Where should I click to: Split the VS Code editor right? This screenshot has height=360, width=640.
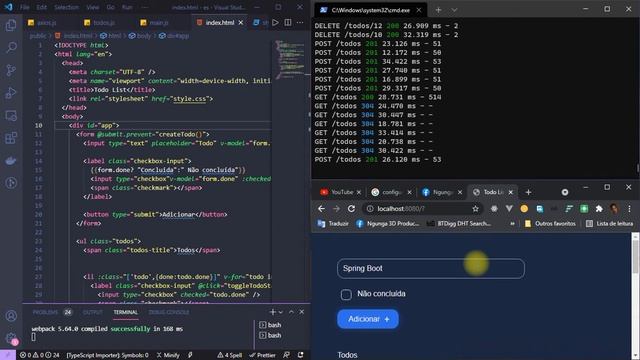[x=288, y=22]
